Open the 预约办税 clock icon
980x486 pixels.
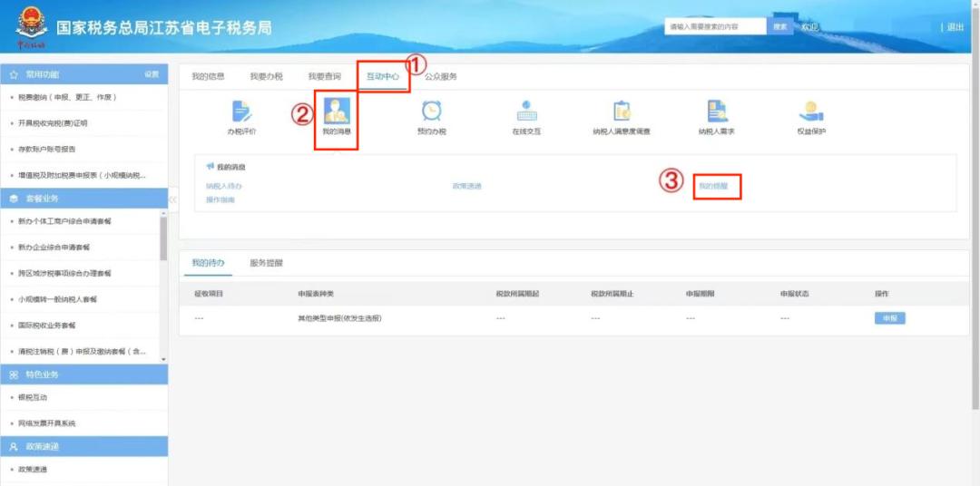point(431,112)
